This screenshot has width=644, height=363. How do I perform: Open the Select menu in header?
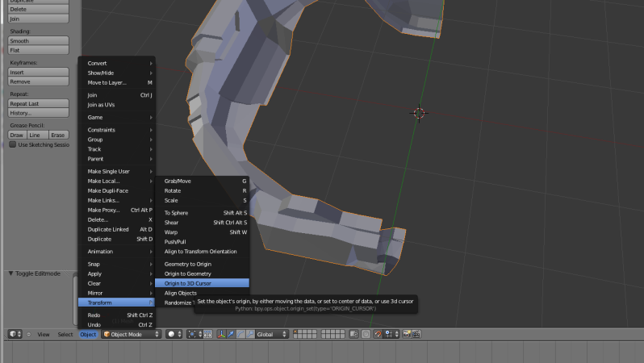pyautogui.click(x=65, y=334)
